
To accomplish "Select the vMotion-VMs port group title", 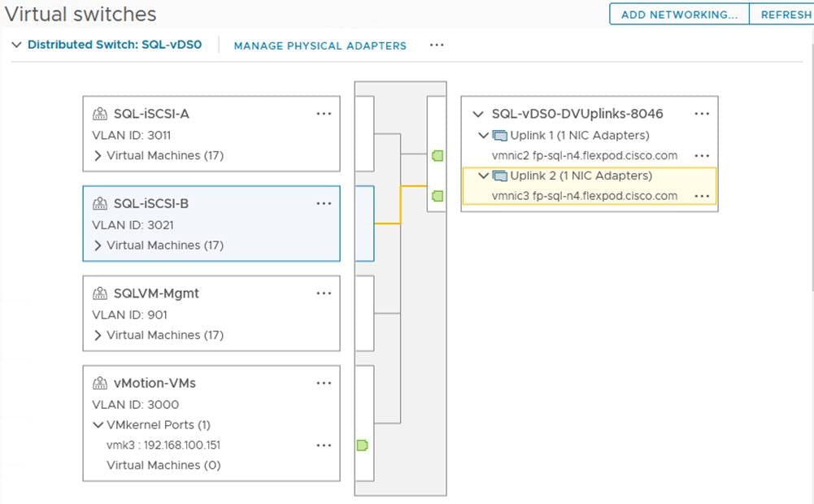I will pyautogui.click(x=155, y=383).
